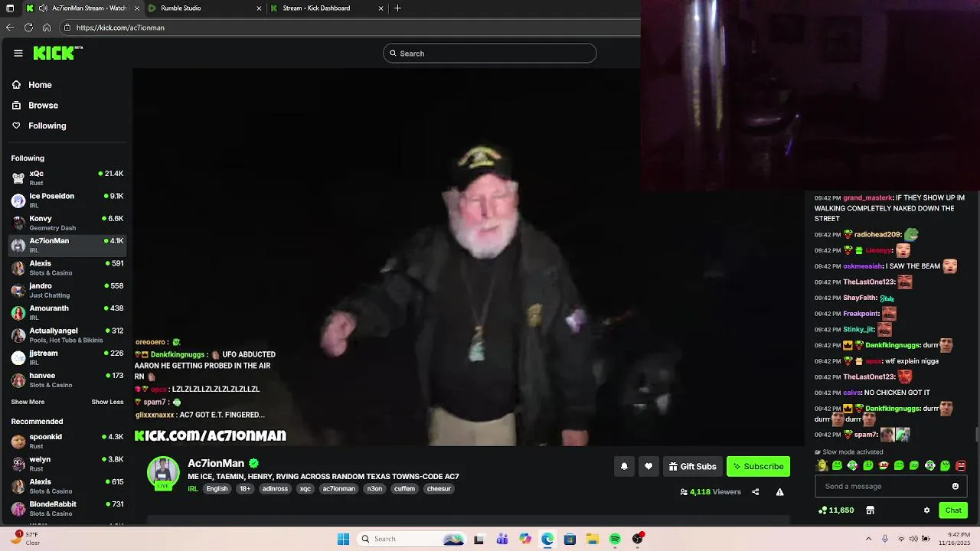
Task: Open jandro channel in sidebar
Action: click(67, 290)
